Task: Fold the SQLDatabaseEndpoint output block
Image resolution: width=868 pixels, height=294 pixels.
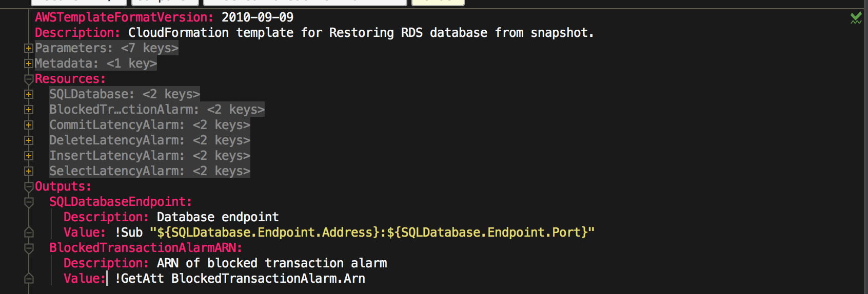Action: click(29, 202)
